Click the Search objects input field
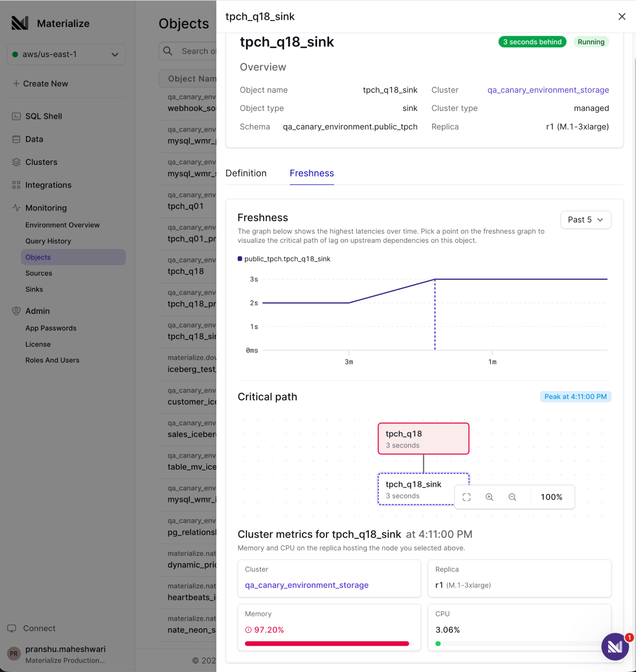 click(187, 51)
